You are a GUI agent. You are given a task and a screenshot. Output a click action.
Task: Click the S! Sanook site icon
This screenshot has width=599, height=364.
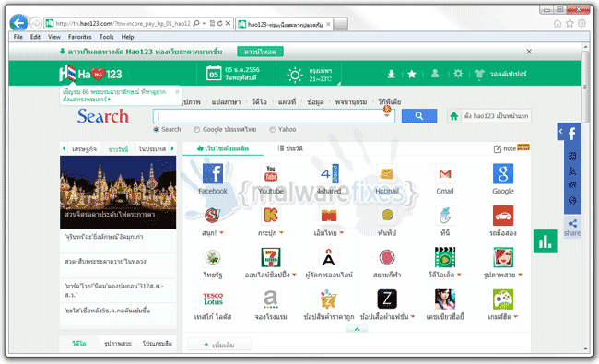(213, 216)
